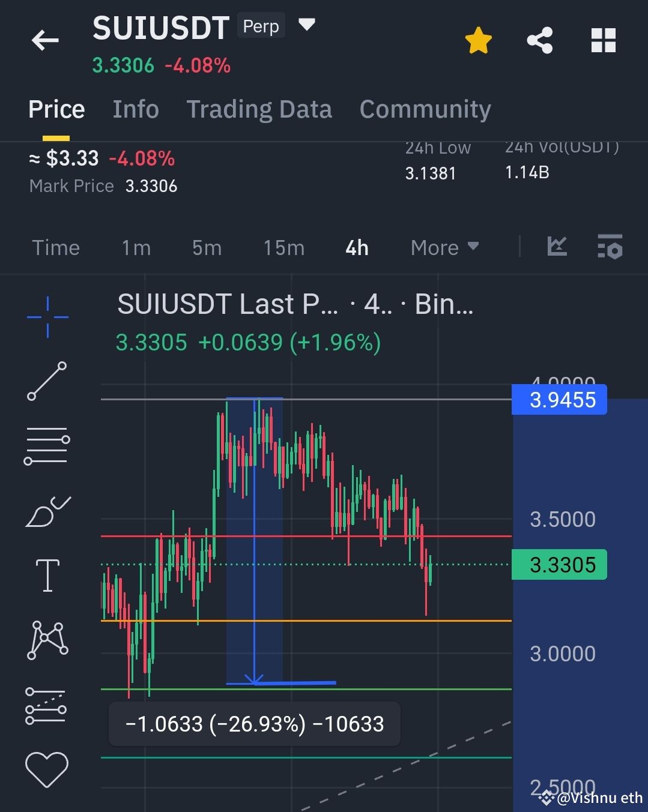Click the 3.3305 last price label
Image resolution: width=648 pixels, height=812 pixels.
pos(559,564)
